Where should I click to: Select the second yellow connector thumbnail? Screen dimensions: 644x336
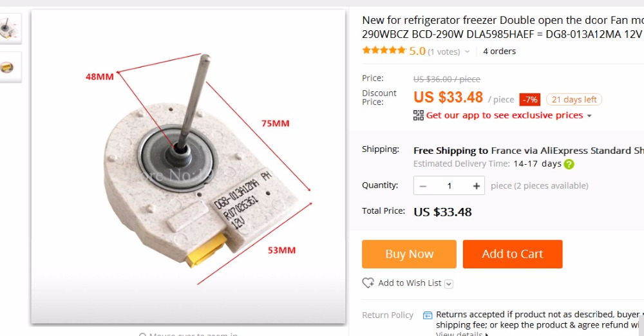click(x=10, y=67)
